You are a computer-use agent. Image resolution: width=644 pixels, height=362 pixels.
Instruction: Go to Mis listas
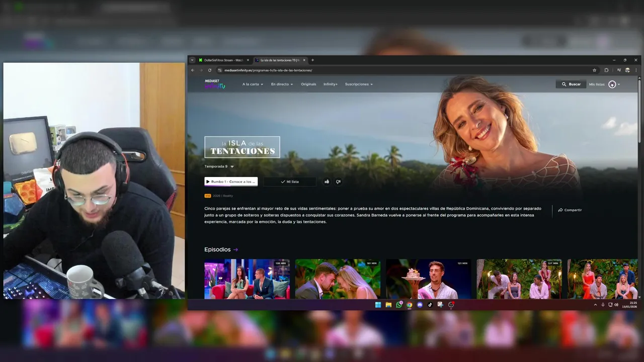coord(597,84)
